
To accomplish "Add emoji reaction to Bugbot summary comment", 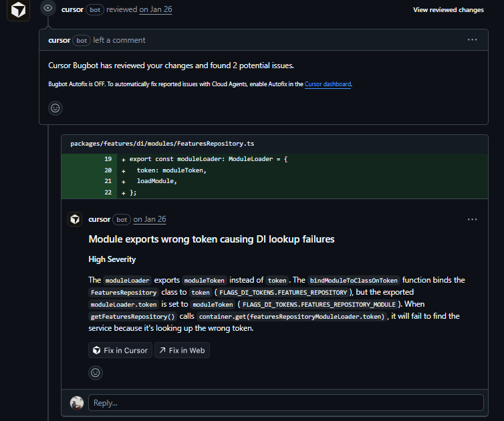I will click(x=55, y=108).
